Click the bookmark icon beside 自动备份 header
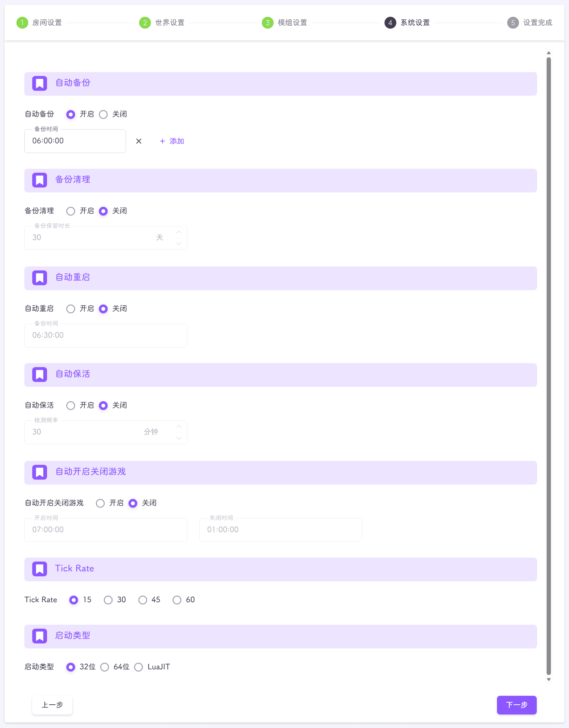This screenshot has height=728, width=569. point(40,84)
